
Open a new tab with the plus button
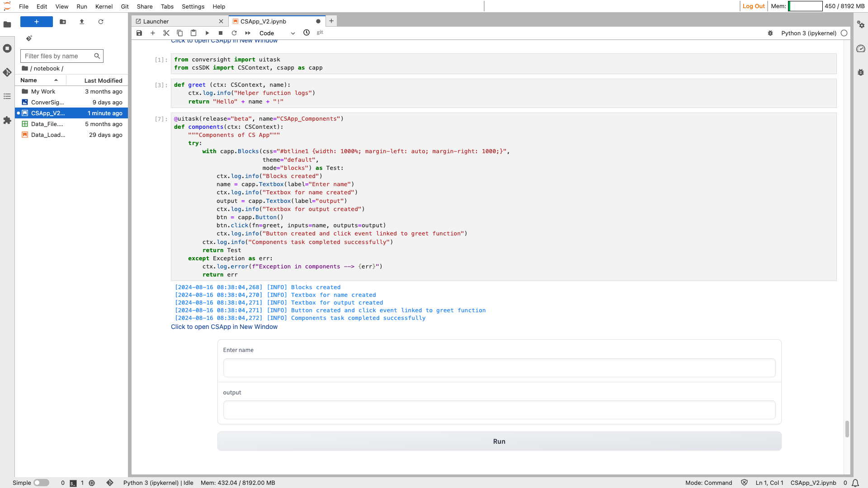click(331, 21)
